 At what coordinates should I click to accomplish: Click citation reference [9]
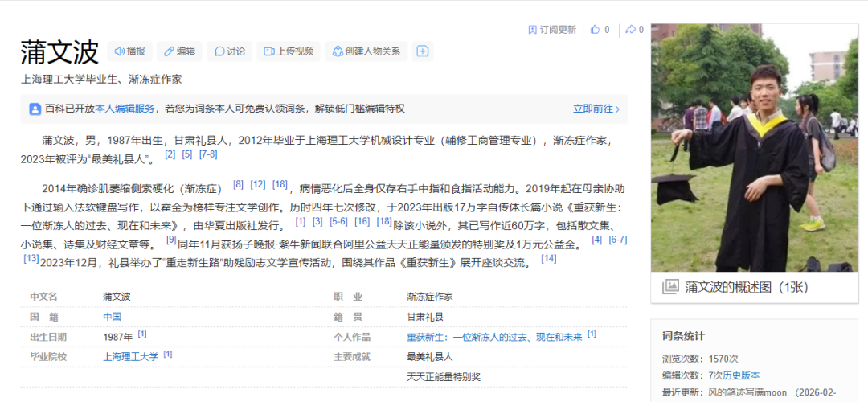pos(171,240)
